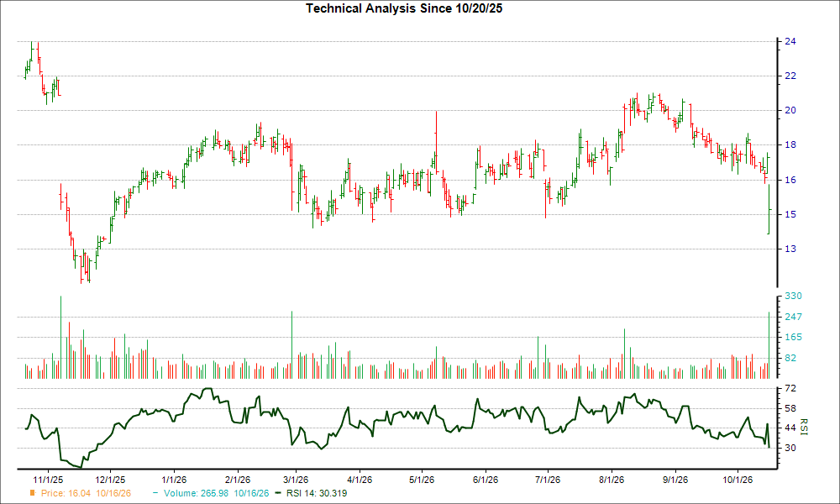Click the volume axis value 247
840x504 pixels.
[x=793, y=317]
